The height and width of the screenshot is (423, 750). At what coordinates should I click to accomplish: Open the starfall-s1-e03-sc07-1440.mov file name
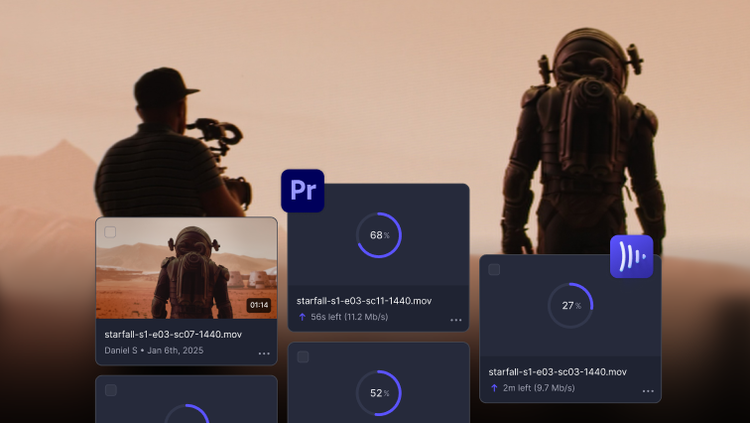click(174, 334)
